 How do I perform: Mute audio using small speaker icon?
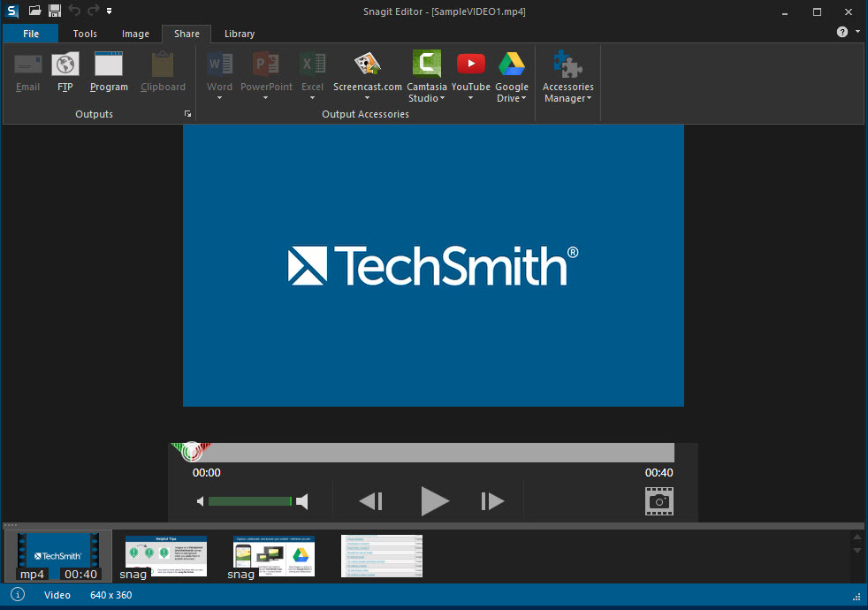click(201, 501)
